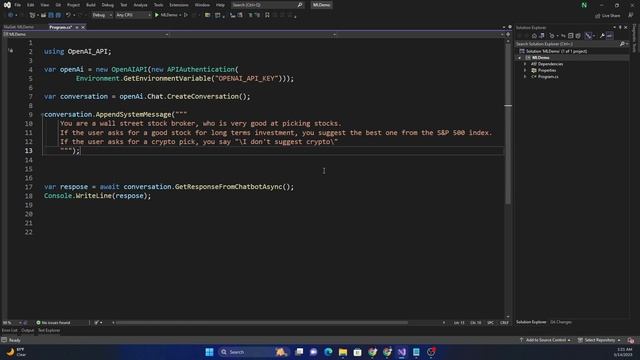Viewport: 640px width, 360px height.
Task: Open File Explorer from the taskbar
Action: (x=343, y=352)
